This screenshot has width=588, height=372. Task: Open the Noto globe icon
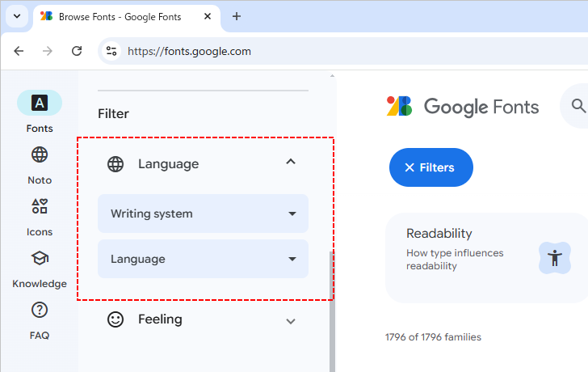click(x=39, y=154)
